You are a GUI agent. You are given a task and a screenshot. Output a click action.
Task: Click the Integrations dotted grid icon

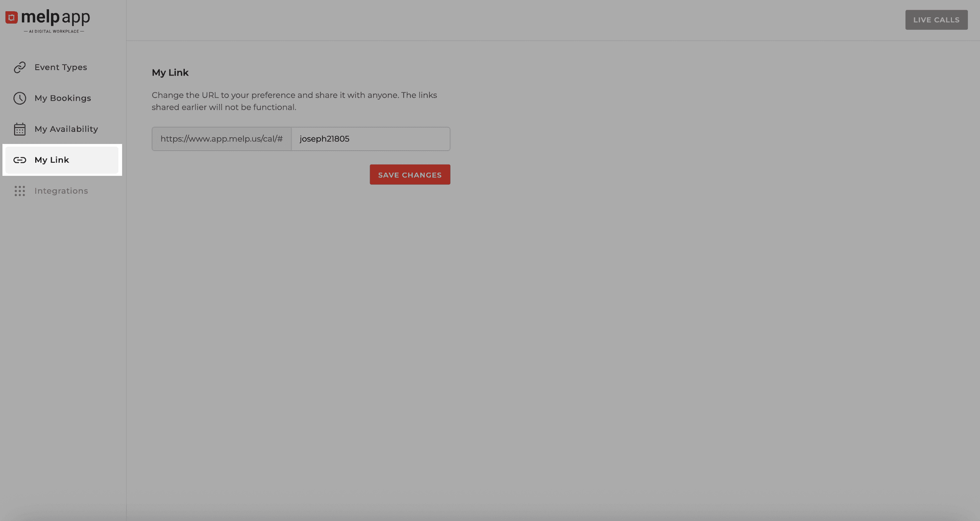(x=20, y=191)
